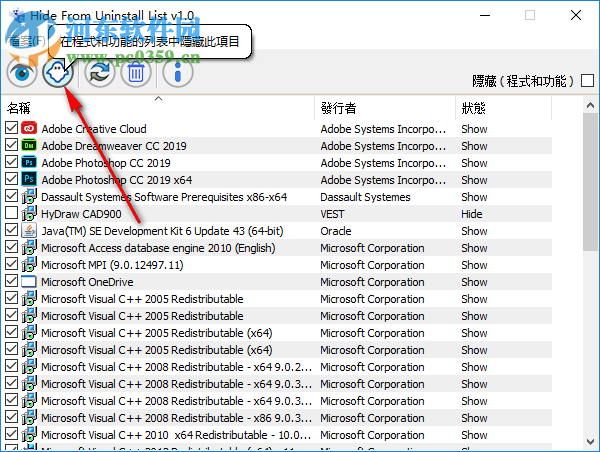The width and height of the screenshot is (600, 452).
Task: Select the Java SE Development Kit row icon
Action: pyautogui.click(x=29, y=230)
